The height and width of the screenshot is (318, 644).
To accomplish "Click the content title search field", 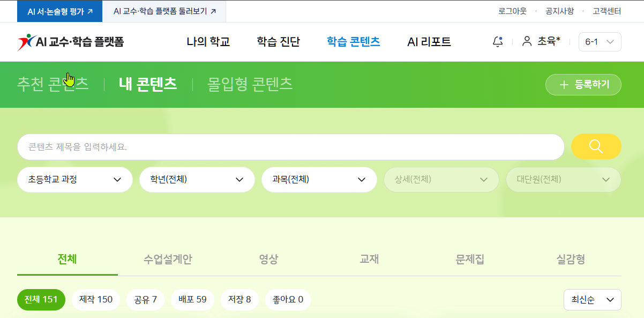I will pyautogui.click(x=291, y=147).
